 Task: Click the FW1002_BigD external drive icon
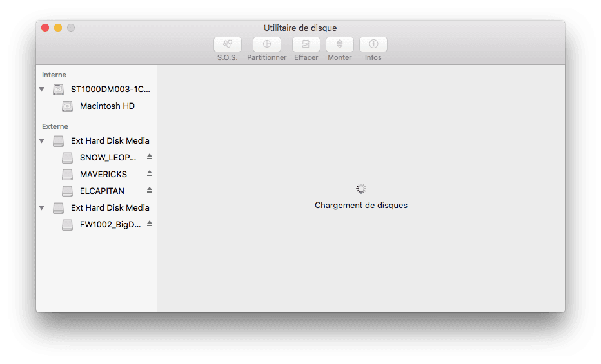click(x=68, y=225)
